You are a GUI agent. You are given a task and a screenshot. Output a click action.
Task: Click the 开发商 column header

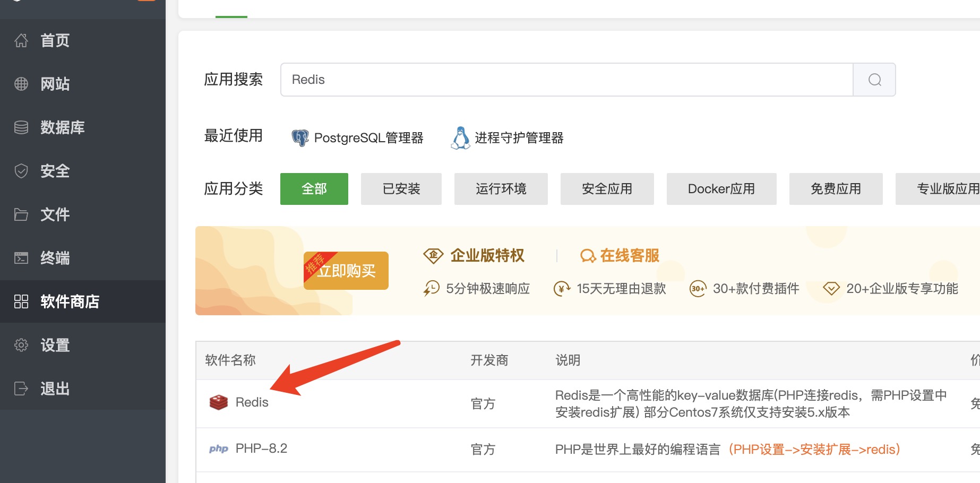click(x=489, y=360)
